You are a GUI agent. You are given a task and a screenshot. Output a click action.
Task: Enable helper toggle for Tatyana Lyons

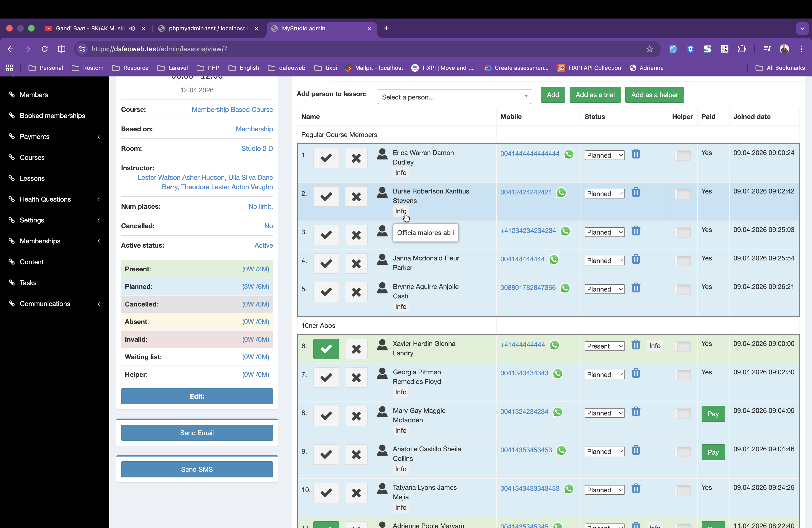coord(682,490)
